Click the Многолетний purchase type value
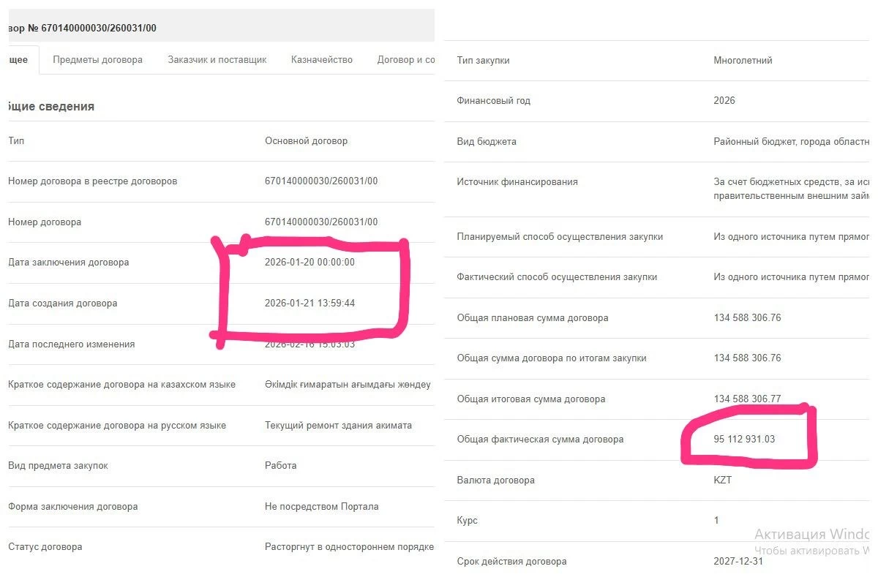The height and width of the screenshot is (588, 878). point(743,61)
